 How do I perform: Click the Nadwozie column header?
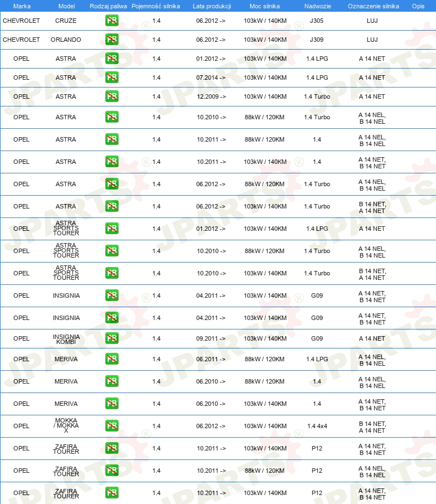tap(318, 6)
